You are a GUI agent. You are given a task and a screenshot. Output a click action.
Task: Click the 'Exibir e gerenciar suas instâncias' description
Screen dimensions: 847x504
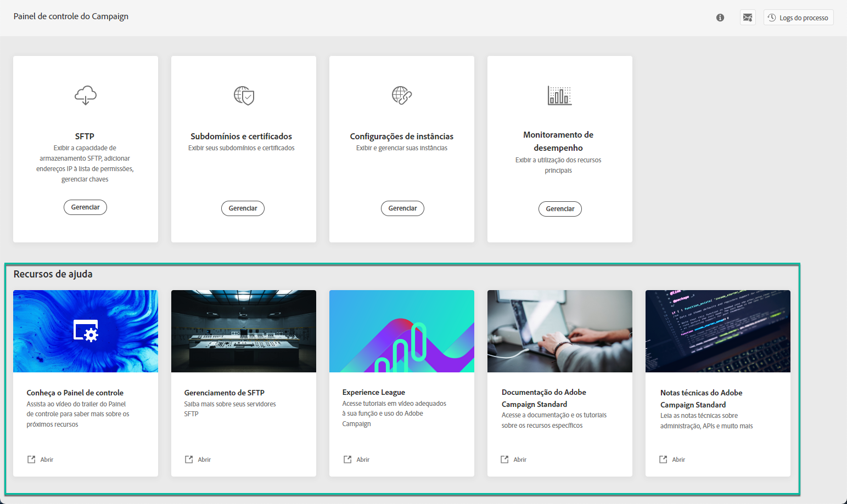click(402, 148)
